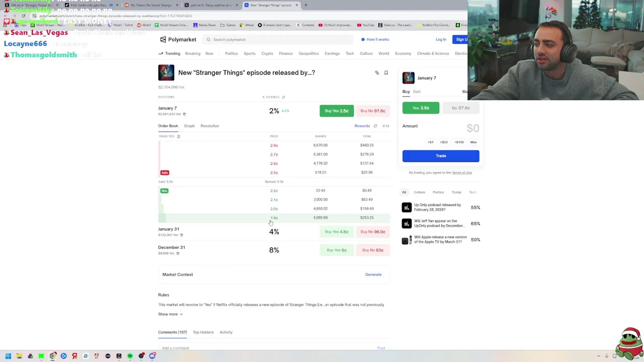Bookmark this Stranger Things market
Screen dimensions: 644x362
pyautogui.click(x=386, y=73)
